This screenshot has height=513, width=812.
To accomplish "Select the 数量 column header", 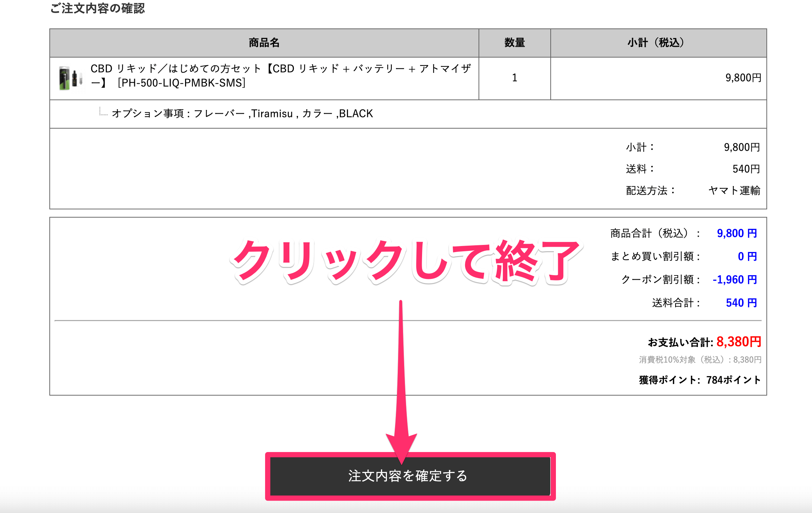I will point(514,43).
